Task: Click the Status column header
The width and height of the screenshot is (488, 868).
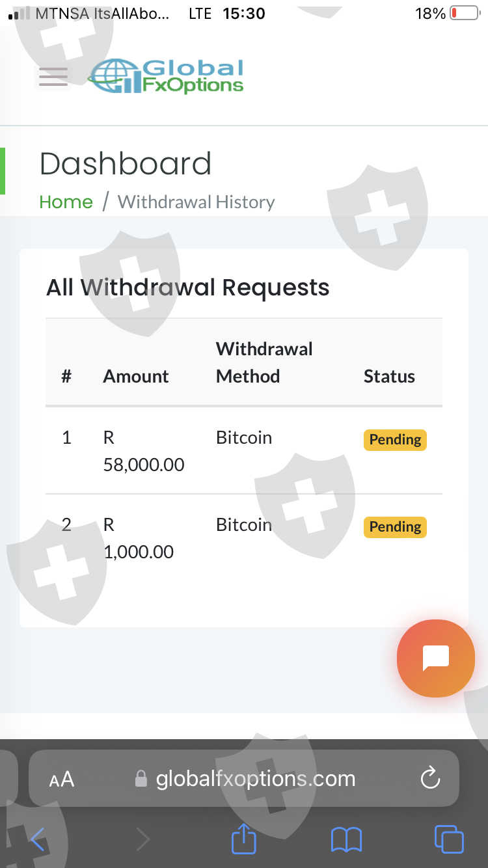Action: 389,376
